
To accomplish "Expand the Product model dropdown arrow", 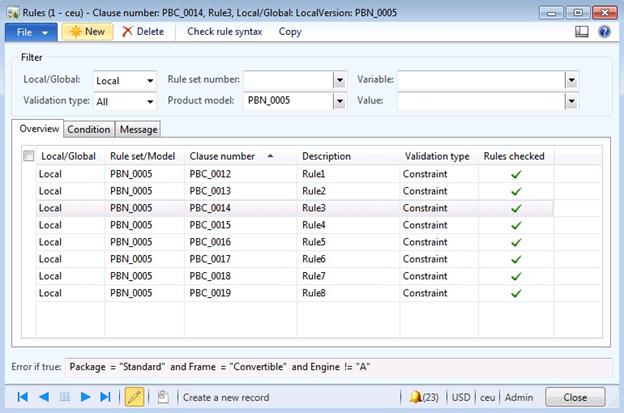I will point(339,101).
